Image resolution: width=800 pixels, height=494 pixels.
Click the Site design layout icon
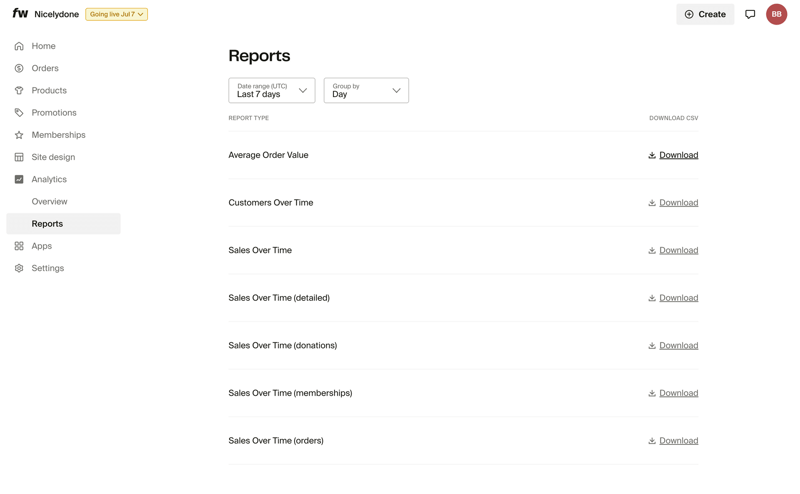19,157
